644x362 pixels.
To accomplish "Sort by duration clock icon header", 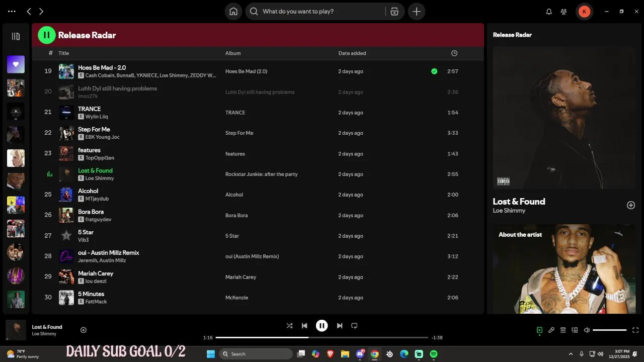I will pos(454,53).
